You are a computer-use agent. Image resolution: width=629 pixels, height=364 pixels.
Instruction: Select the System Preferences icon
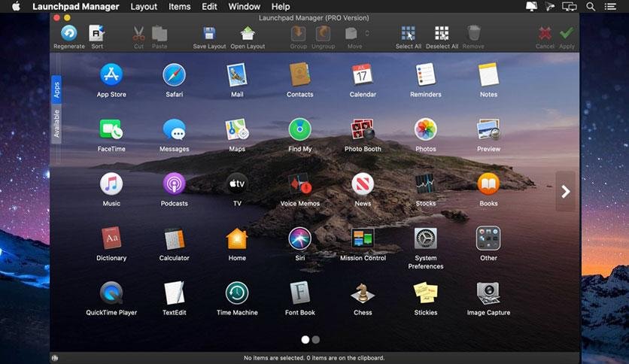pyautogui.click(x=426, y=238)
